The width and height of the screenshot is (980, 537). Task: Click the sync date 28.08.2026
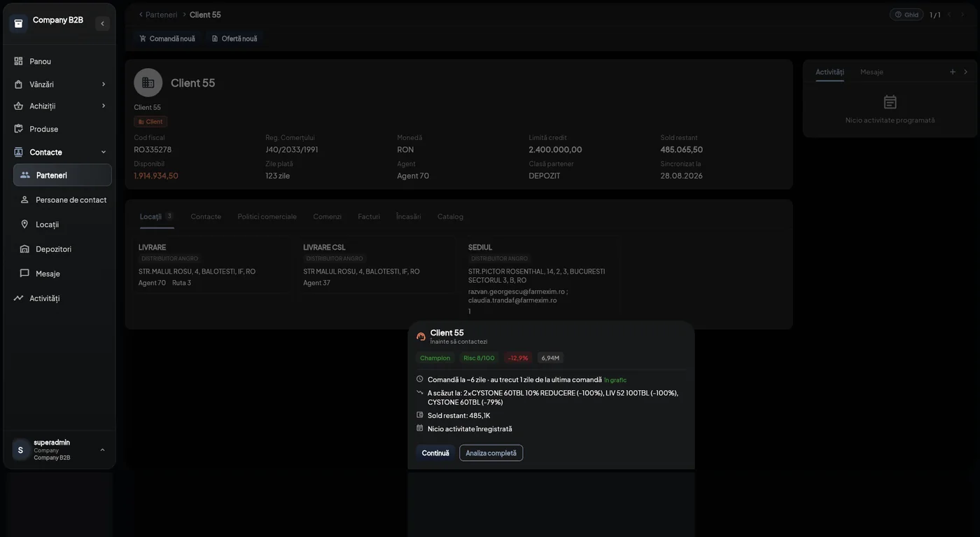(x=681, y=176)
